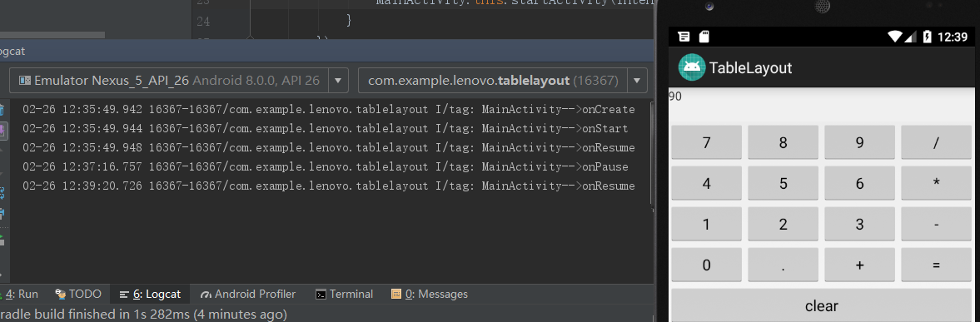Select the 12:35:49.942 onCreate log line
This screenshot has height=322, width=980.
pos(329,110)
